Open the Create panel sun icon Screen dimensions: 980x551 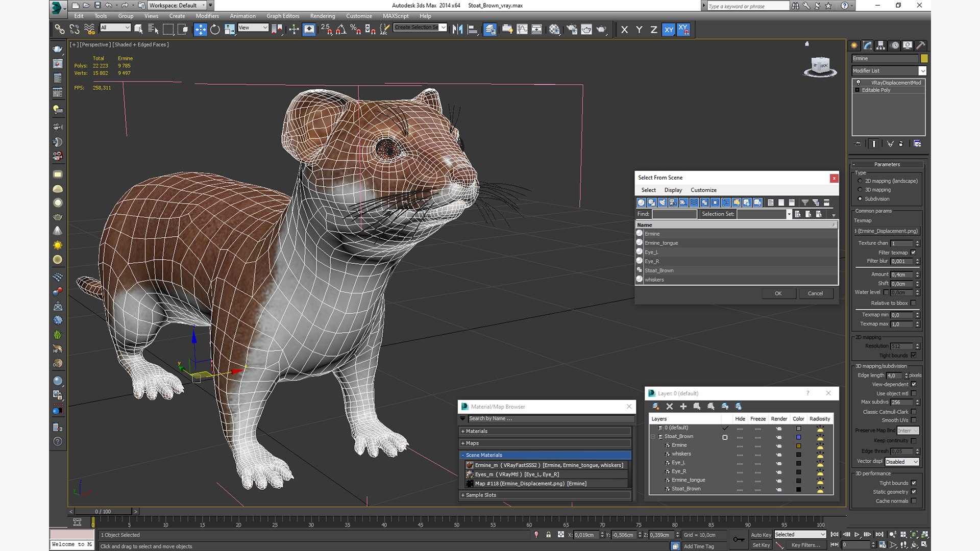(854, 45)
